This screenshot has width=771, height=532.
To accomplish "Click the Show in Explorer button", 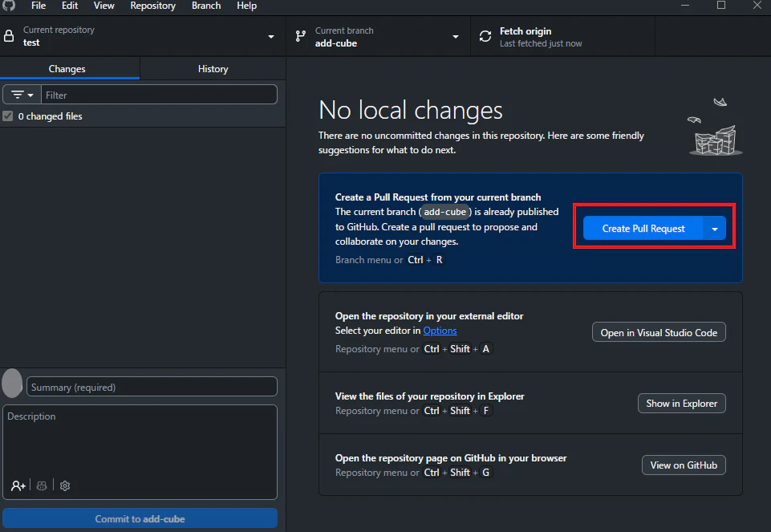I will tap(681, 403).
